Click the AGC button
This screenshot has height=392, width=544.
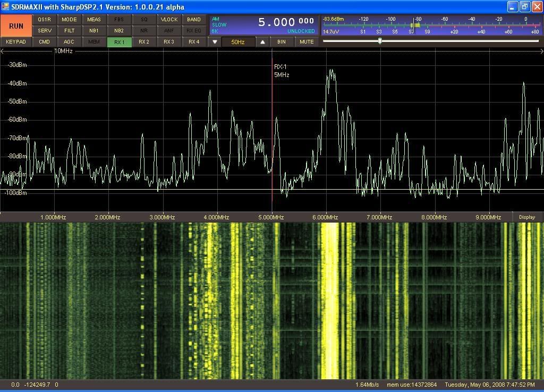[x=69, y=42]
